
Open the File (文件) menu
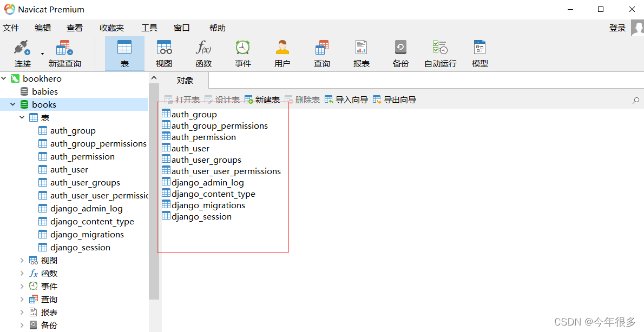(11, 28)
